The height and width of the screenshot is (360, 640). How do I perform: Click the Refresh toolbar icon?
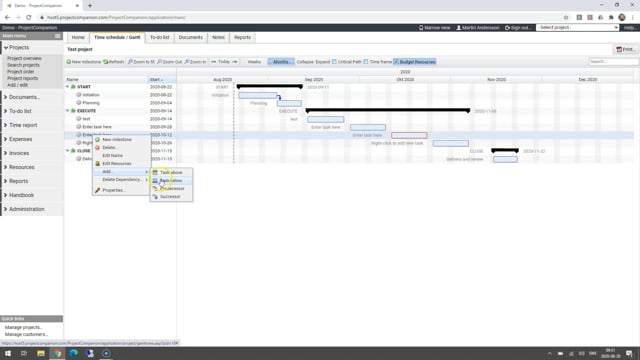(106, 62)
